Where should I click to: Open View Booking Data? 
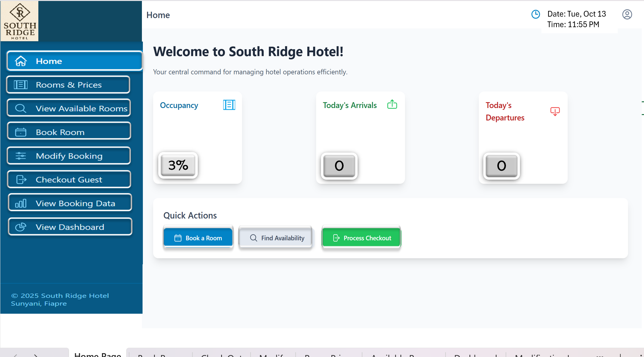[70, 203]
